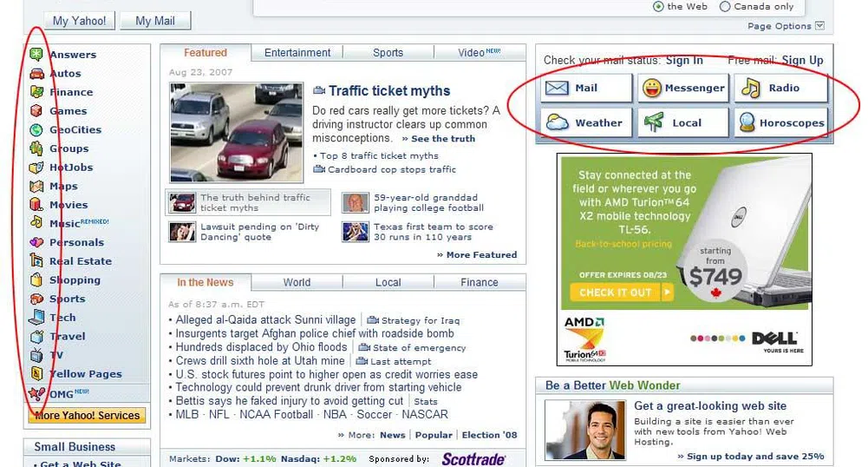868x467 pixels.
Task: Open the Video tab
Action: (x=480, y=53)
